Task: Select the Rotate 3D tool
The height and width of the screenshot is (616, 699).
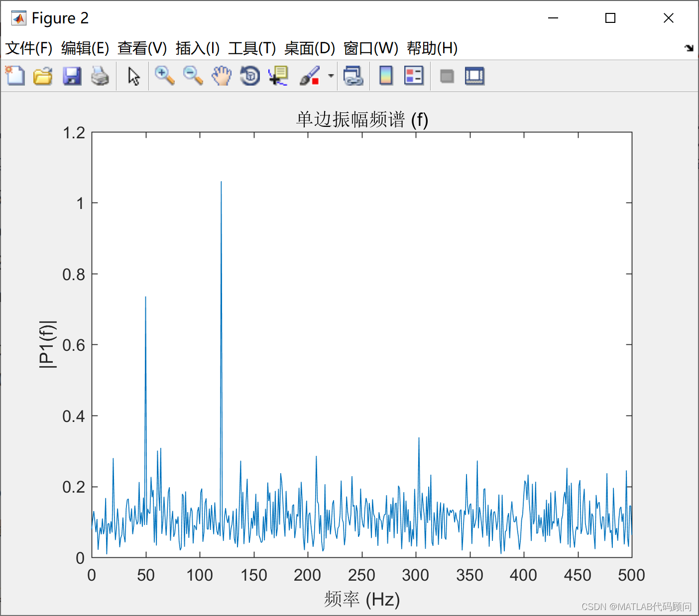Action: point(250,76)
